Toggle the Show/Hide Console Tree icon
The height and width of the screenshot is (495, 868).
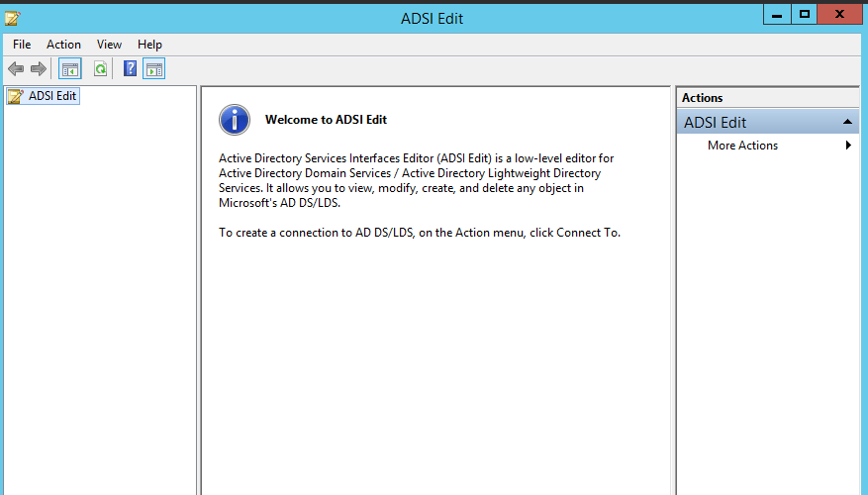pyautogui.click(x=70, y=69)
